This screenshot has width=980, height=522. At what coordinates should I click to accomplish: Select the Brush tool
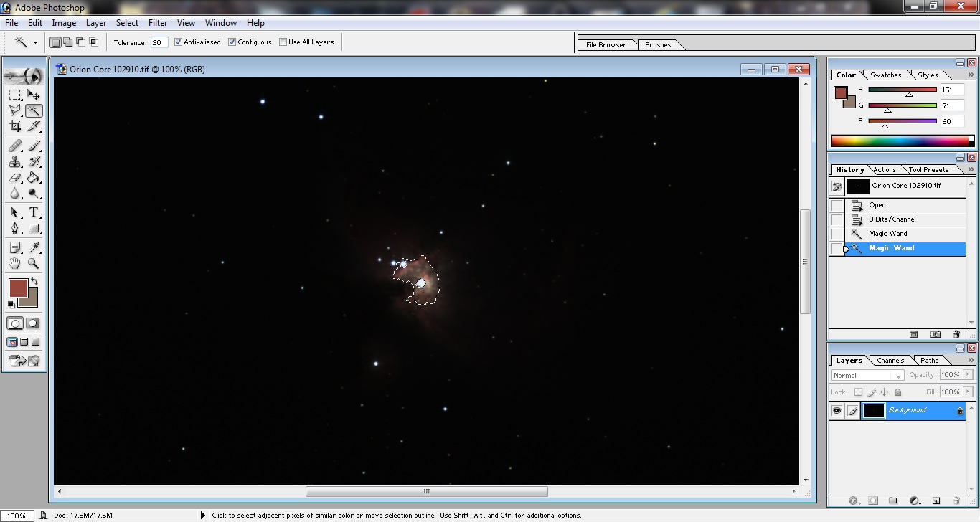34,146
